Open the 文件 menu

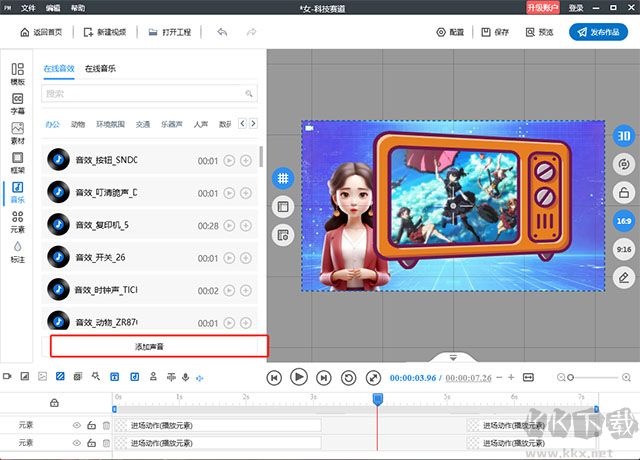point(28,7)
